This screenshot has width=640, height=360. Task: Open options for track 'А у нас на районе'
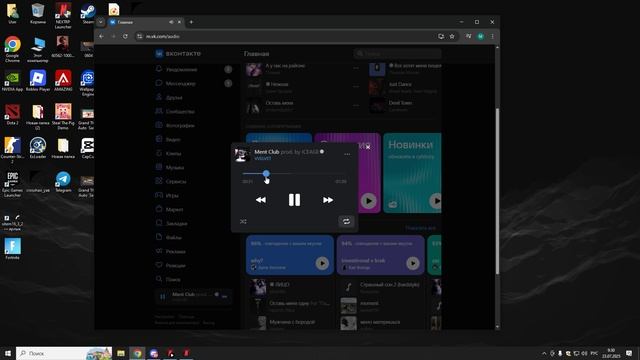356,68
